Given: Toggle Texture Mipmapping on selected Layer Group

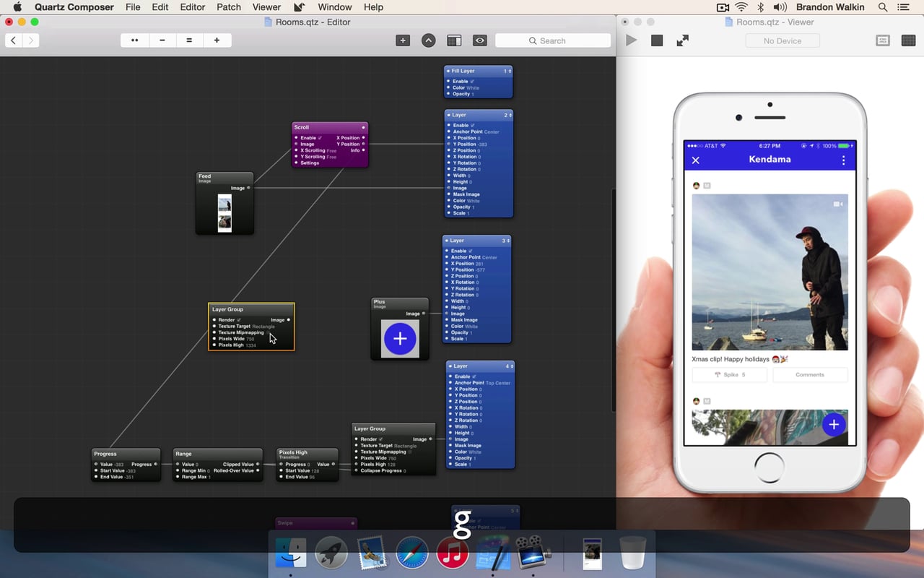Looking at the screenshot, I should point(268,333).
